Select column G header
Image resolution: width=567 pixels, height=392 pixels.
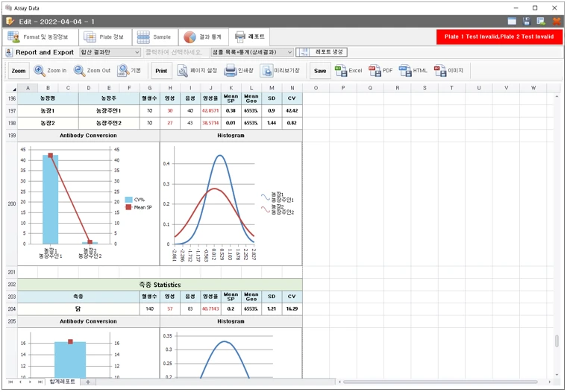[x=149, y=88]
